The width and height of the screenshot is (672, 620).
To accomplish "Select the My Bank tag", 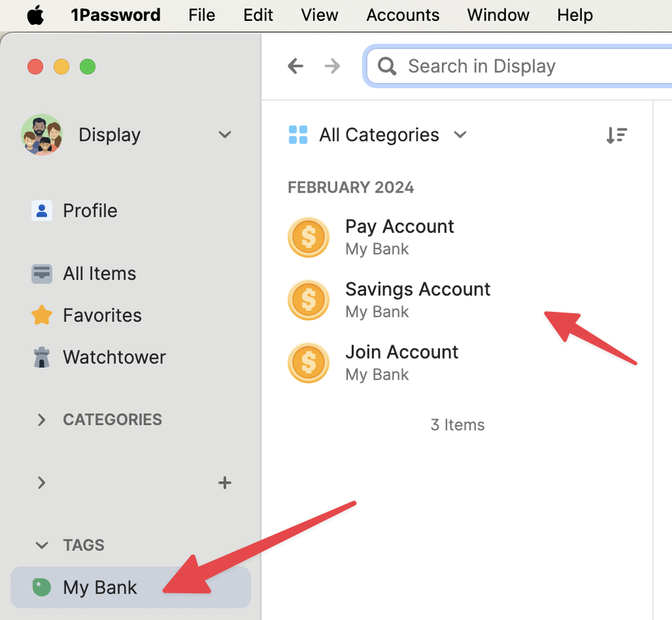I will pyautogui.click(x=130, y=587).
